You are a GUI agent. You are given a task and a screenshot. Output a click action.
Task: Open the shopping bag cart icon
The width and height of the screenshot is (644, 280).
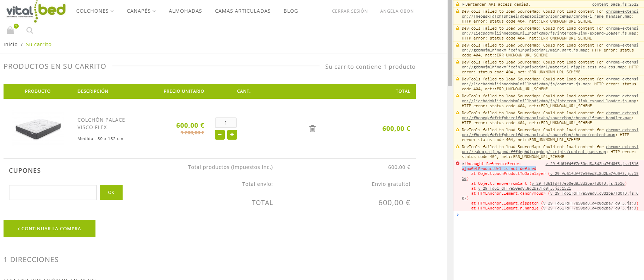pyautogui.click(x=11, y=30)
